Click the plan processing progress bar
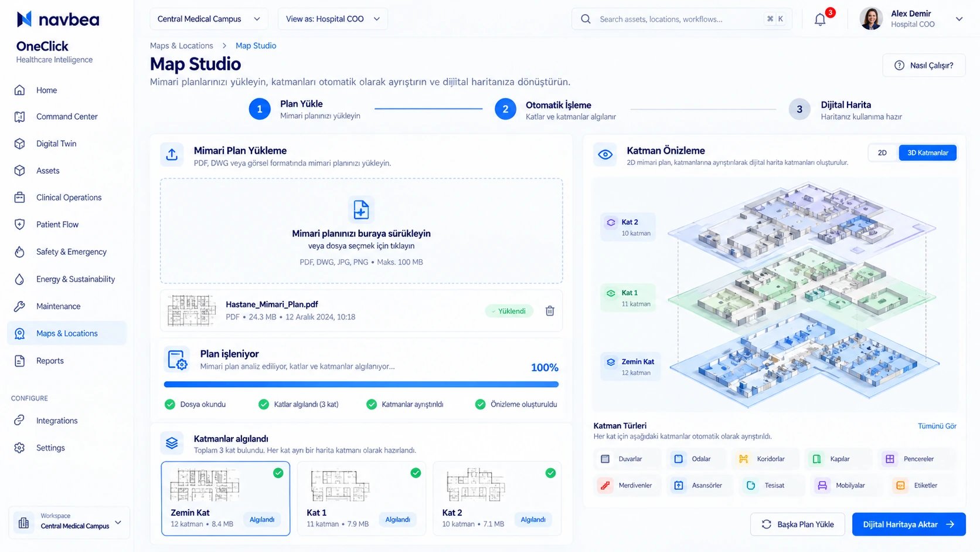980x552 pixels. (x=361, y=385)
